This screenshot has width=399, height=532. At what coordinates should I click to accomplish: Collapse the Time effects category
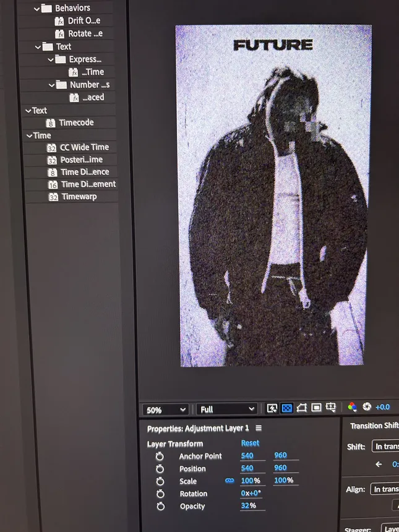point(30,136)
